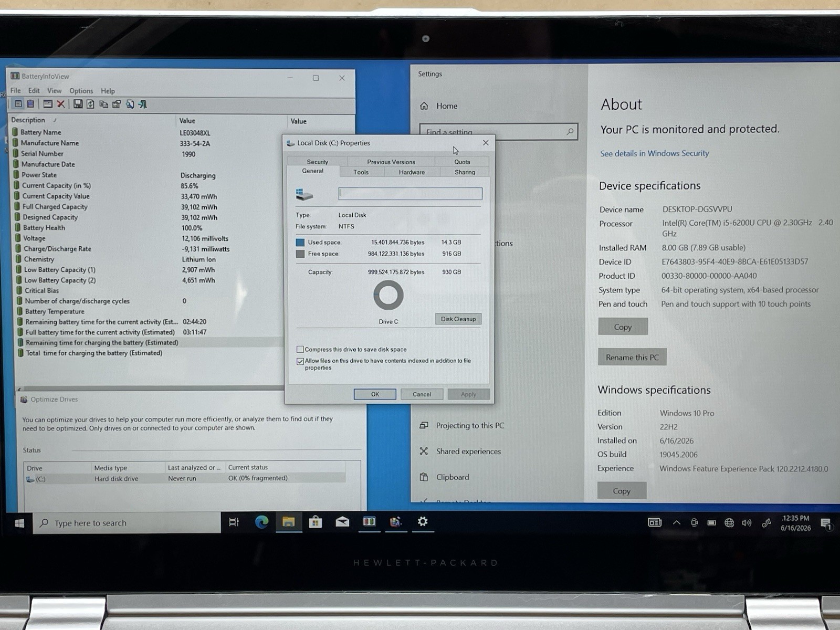Open See details in Windows Security link

(655, 153)
